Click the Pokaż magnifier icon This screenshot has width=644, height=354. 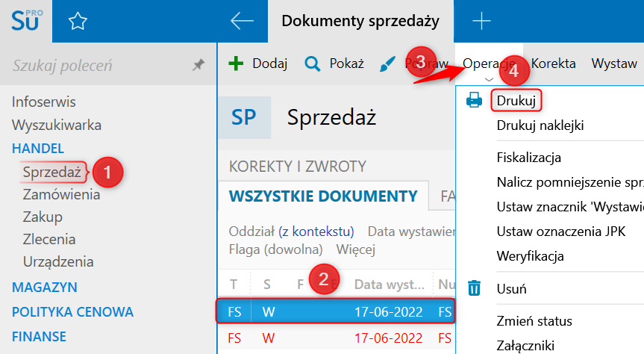tap(313, 63)
